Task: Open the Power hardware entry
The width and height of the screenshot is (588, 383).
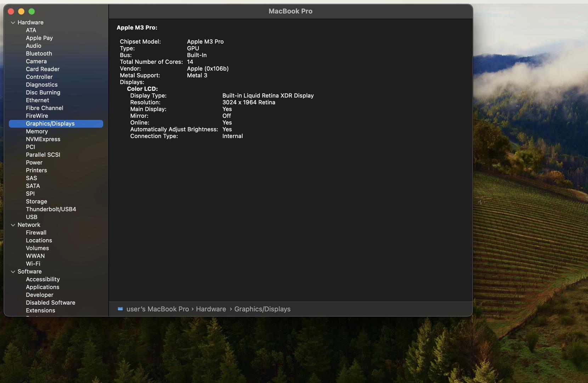Action: click(34, 163)
